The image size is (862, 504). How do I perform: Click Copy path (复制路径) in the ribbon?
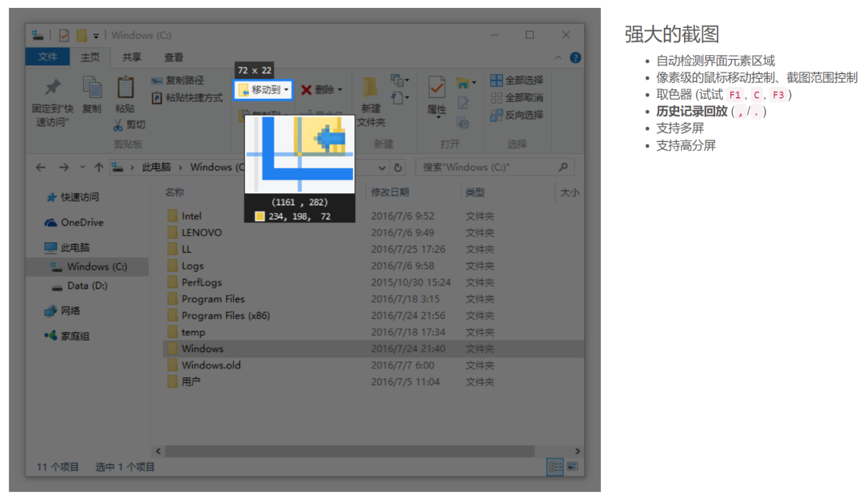(177, 81)
